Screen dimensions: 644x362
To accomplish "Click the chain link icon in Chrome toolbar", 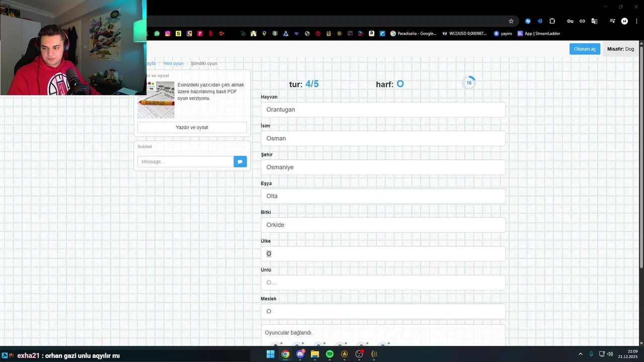I will (582, 21).
